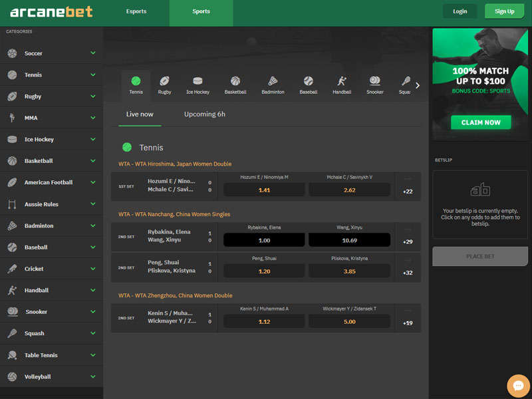Bet on Kenin S / Muhammad A at 1.12
The width and height of the screenshot is (532, 399).
pyautogui.click(x=264, y=321)
